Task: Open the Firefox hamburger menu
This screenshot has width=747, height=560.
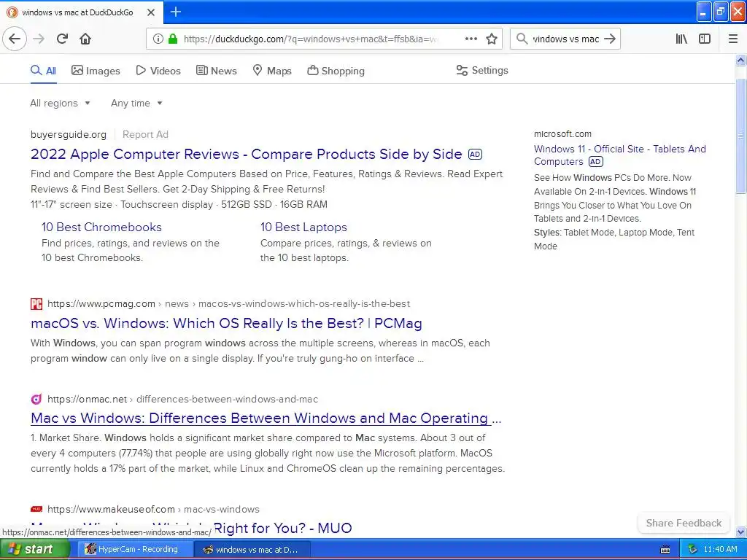Action: pyautogui.click(x=733, y=39)
